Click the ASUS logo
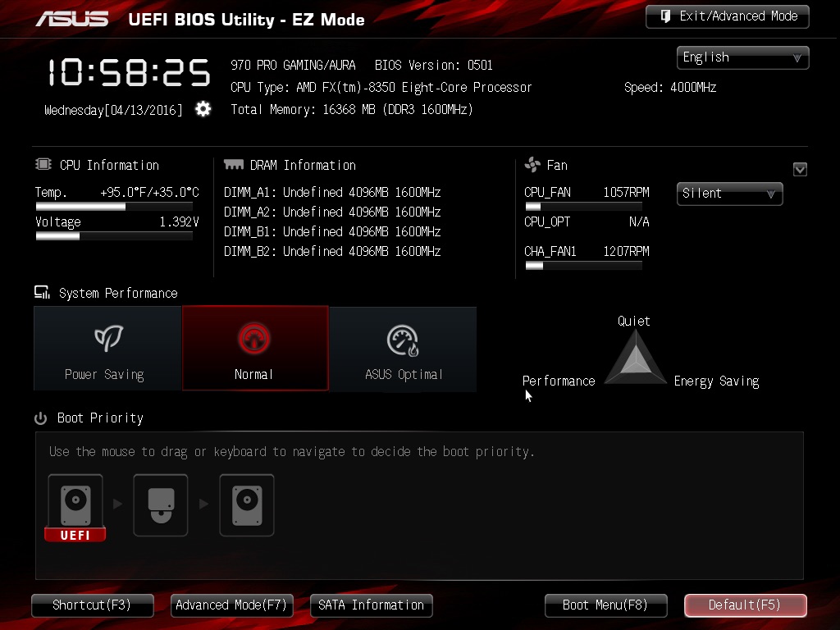 pos(72,20)
